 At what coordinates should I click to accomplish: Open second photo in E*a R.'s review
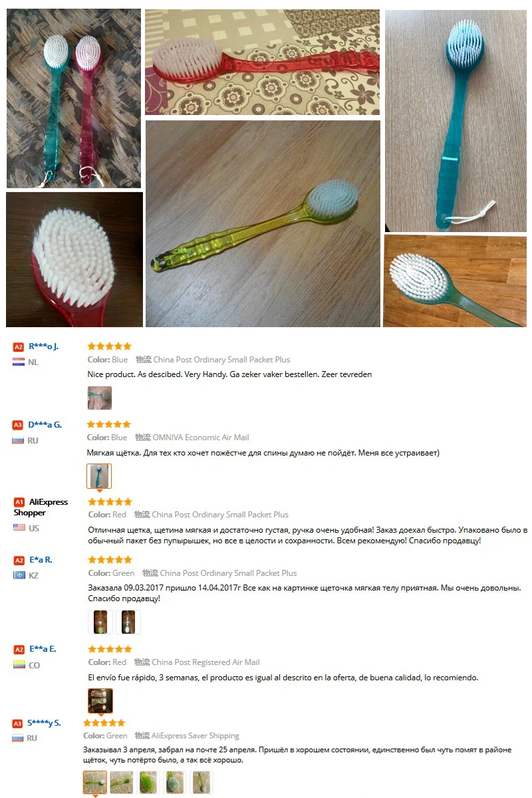coord(128,622)
